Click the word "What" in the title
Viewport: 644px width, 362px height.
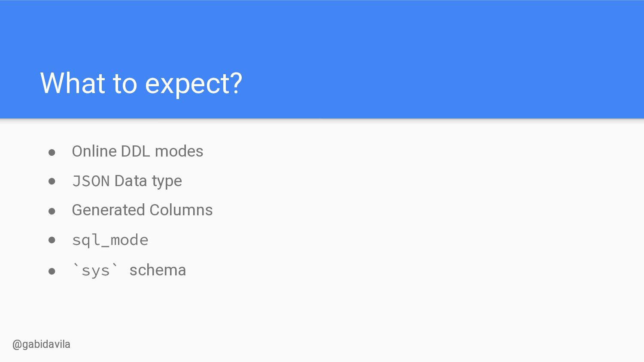pyautogui.click(x=73, y=83)
